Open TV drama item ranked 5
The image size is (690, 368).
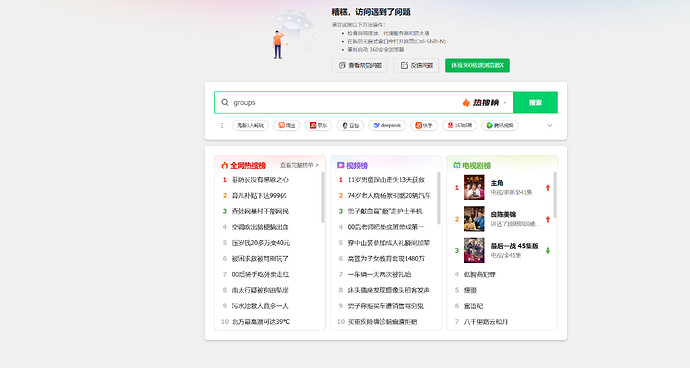pos(470,291)
